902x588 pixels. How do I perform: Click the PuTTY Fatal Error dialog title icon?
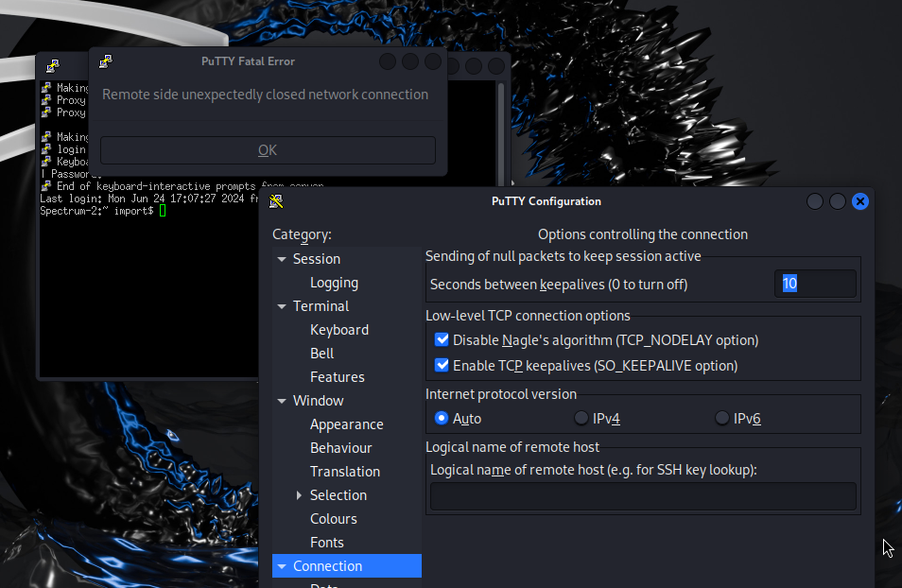106,61
